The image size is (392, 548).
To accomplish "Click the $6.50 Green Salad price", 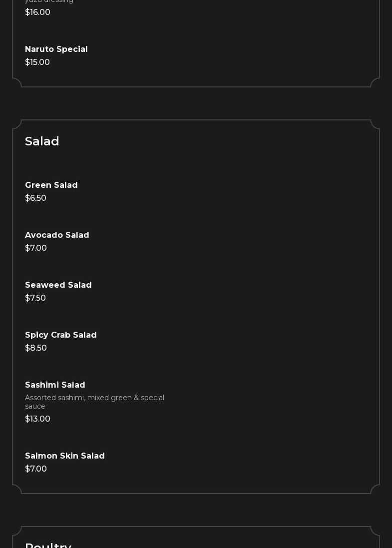I will pyautogui.click(x=35, y=198).
